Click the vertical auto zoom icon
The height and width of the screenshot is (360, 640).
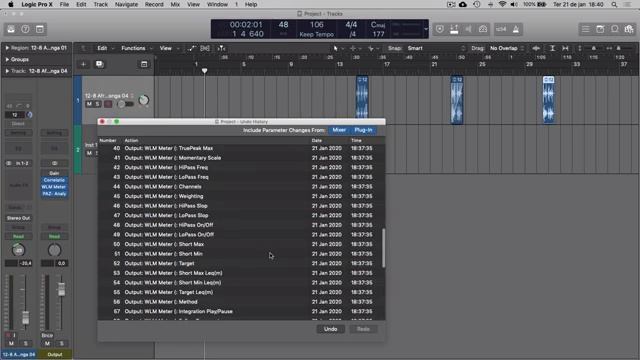[x=552, y=48]
